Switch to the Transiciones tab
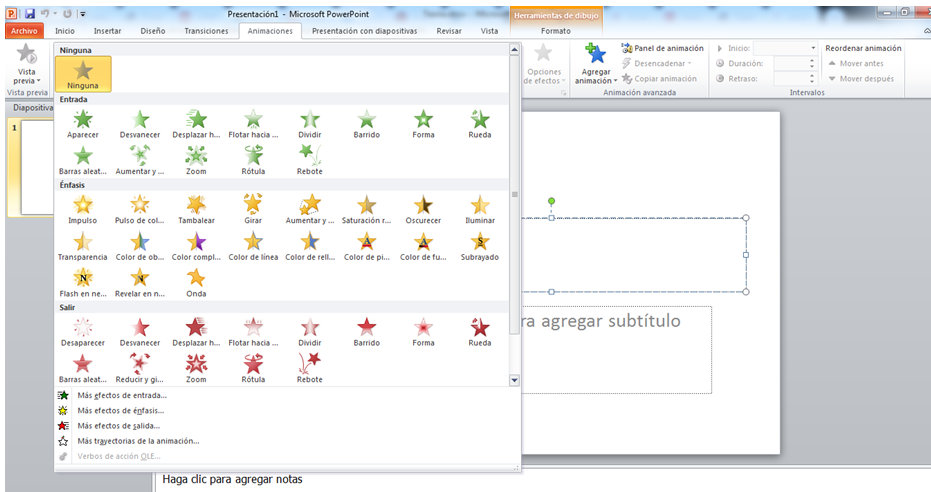Viewport: 931px width, 492px height. point(206,31)
